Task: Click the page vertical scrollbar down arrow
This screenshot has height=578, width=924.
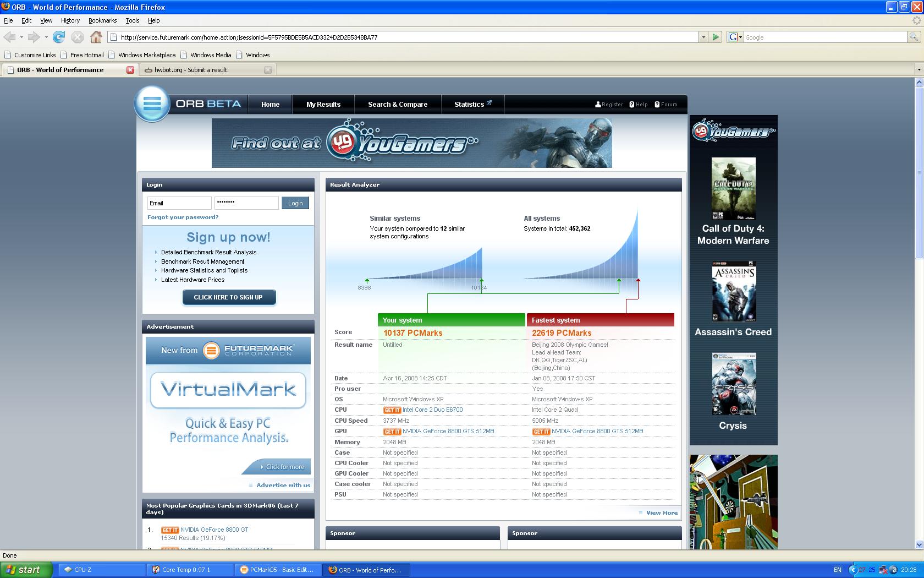Action: [x=919, y=544]
